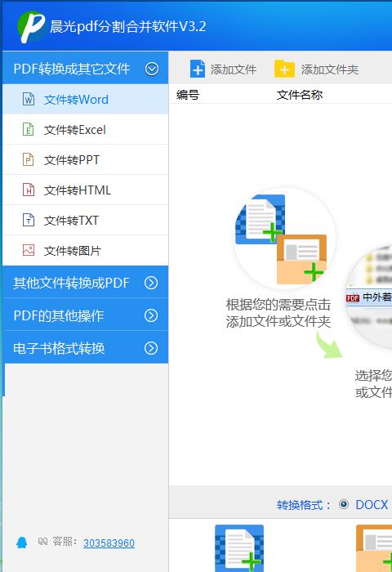Click the TXT file icon in sidebar

point(29,221)
